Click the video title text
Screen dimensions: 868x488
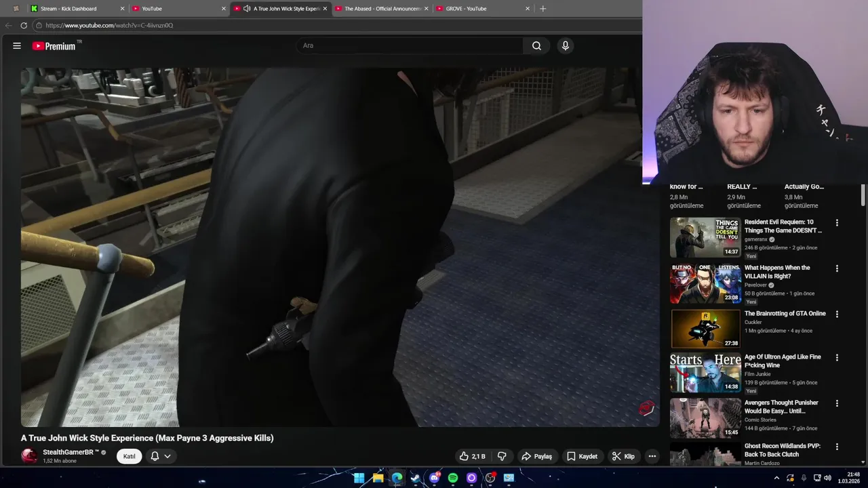(147, 438)
